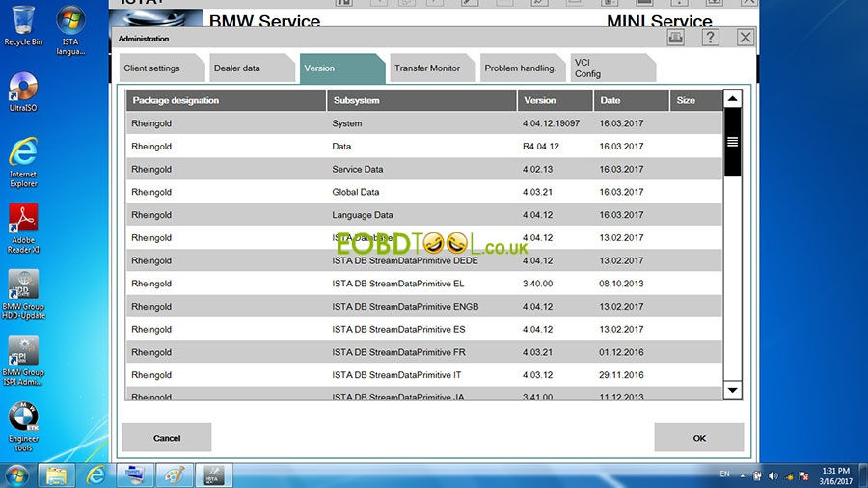Viewport: 868px width, 488px height.
Task: Select the Language Data row
Action: [424, 215]
